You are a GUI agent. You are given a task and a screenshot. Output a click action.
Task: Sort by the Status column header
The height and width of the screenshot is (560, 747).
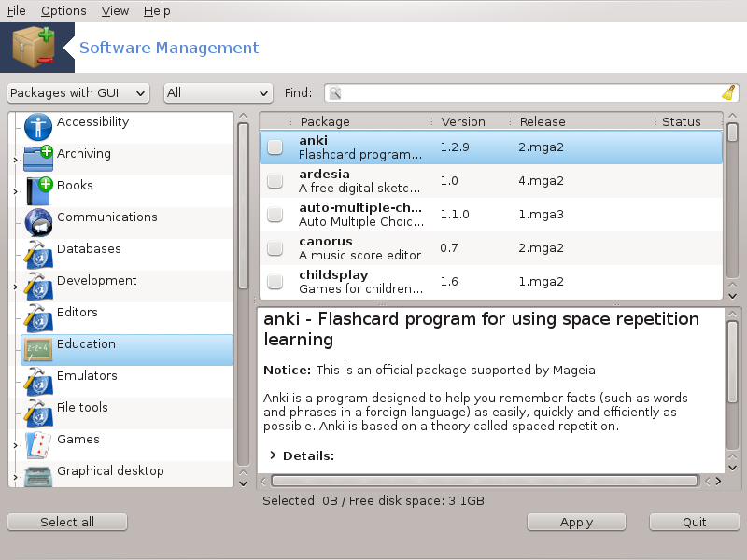(688, 122)
